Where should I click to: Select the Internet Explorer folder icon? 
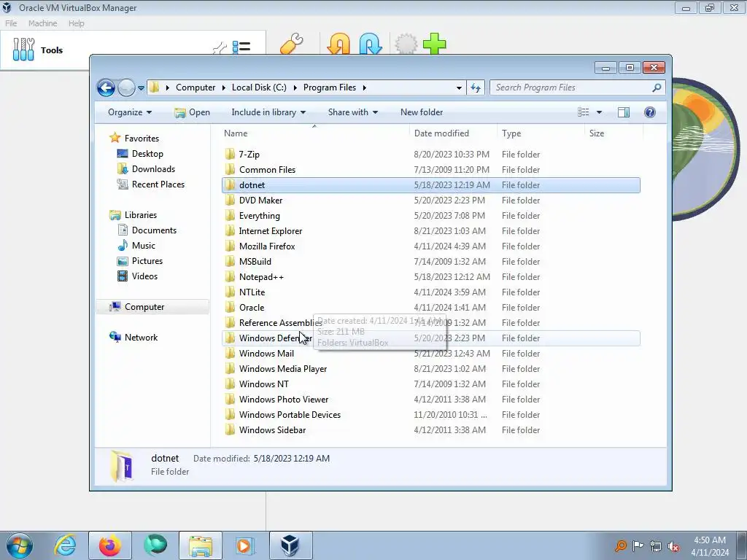(230, 230)
